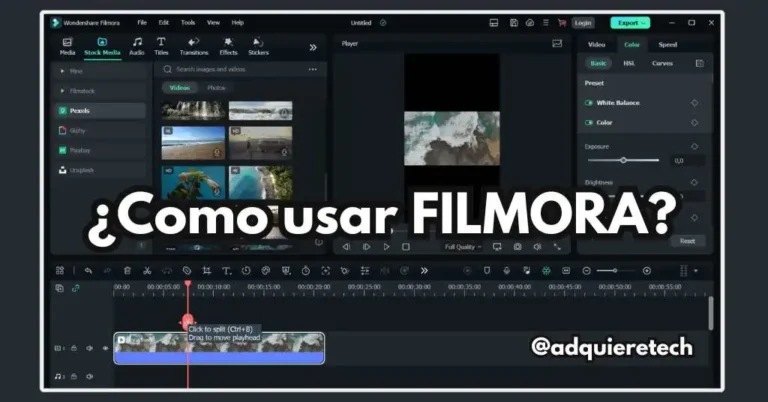Open the player volume control
The image size is (768, 402).
tap(537, 247)
